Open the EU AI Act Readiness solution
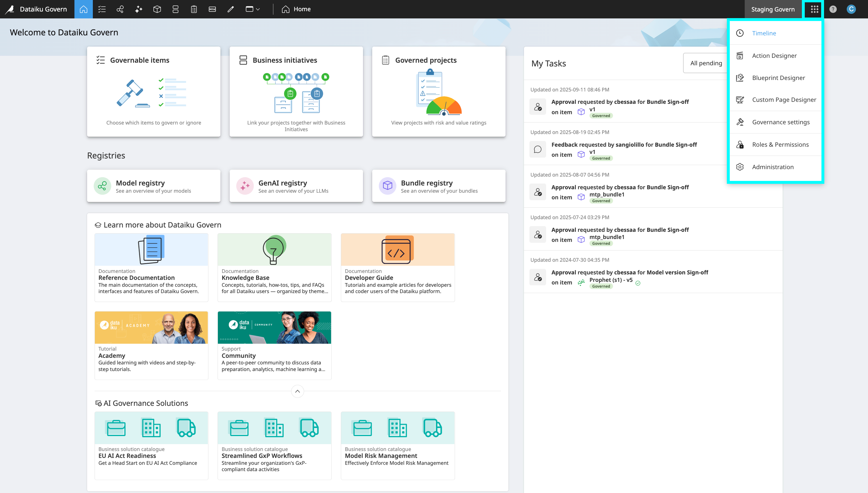 151,446
